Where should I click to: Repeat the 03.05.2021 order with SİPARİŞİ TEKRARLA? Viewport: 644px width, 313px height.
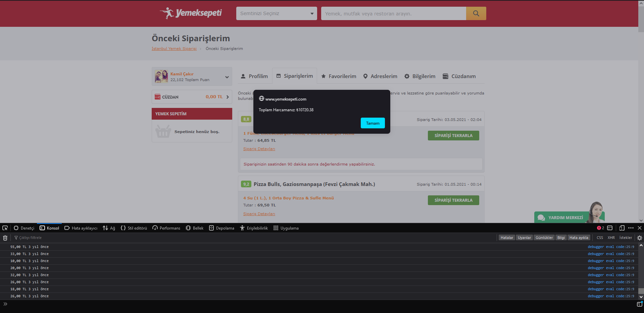453,135
